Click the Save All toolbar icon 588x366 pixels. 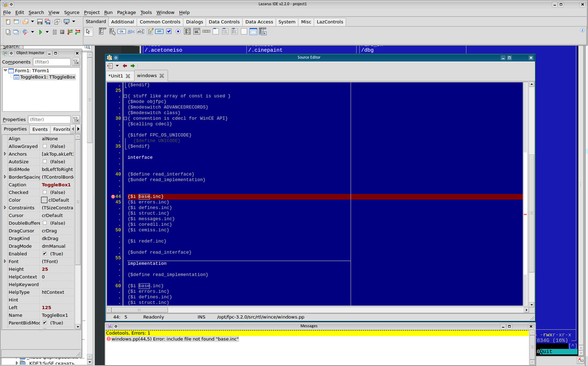48,22
